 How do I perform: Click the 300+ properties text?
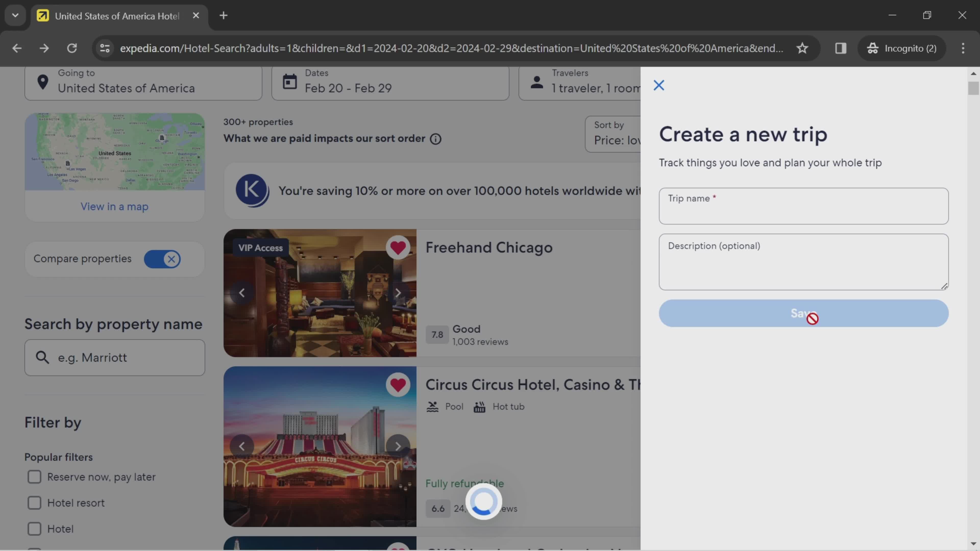(x=258, y=122)
